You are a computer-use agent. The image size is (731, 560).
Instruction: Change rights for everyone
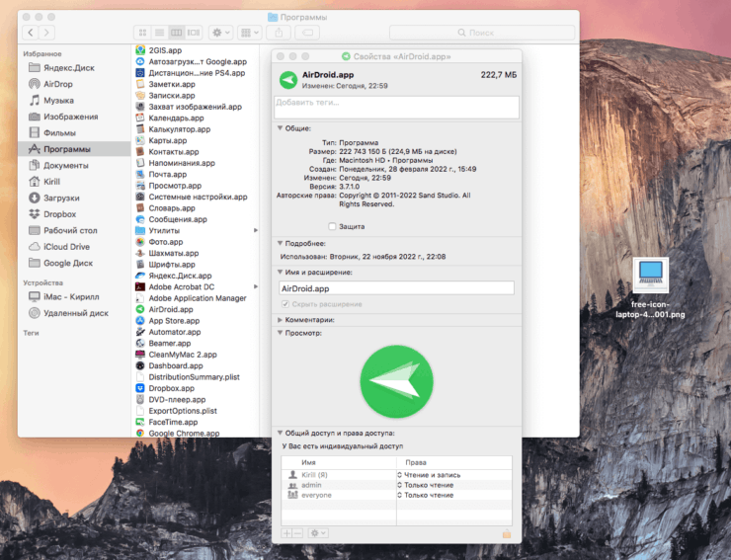(x=425, y=495)
